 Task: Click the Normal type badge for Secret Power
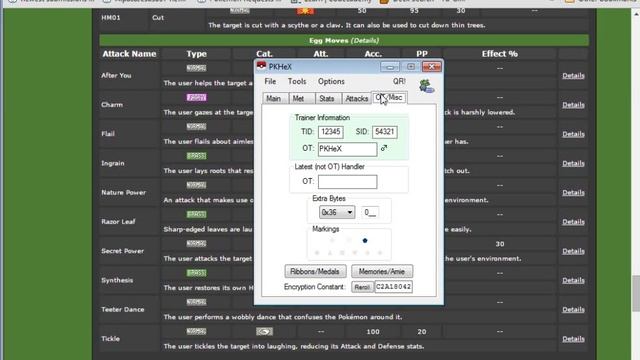pyautogui.click(x=196, y=244)
